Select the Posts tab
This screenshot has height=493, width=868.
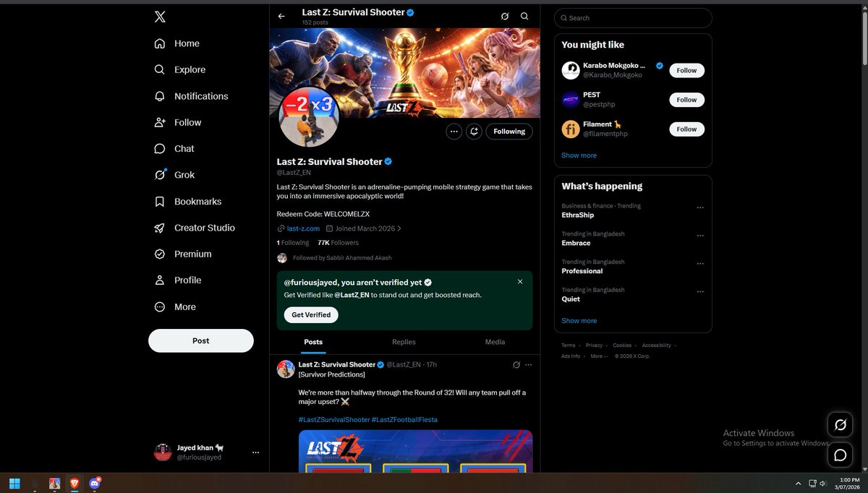point(313,342)
